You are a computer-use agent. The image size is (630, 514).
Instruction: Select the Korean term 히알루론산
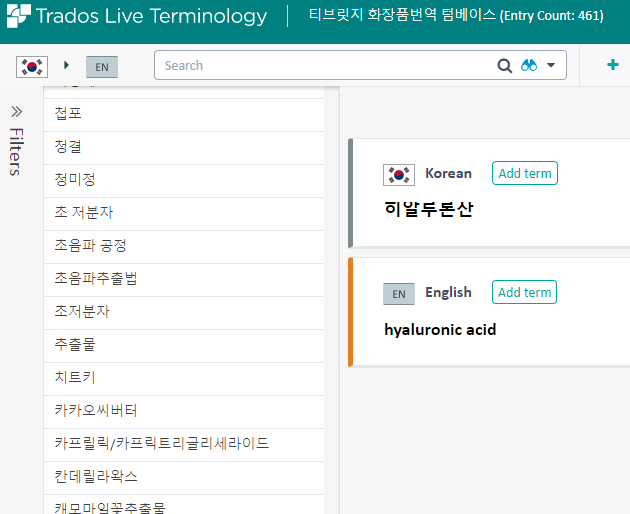pos(429,209)
